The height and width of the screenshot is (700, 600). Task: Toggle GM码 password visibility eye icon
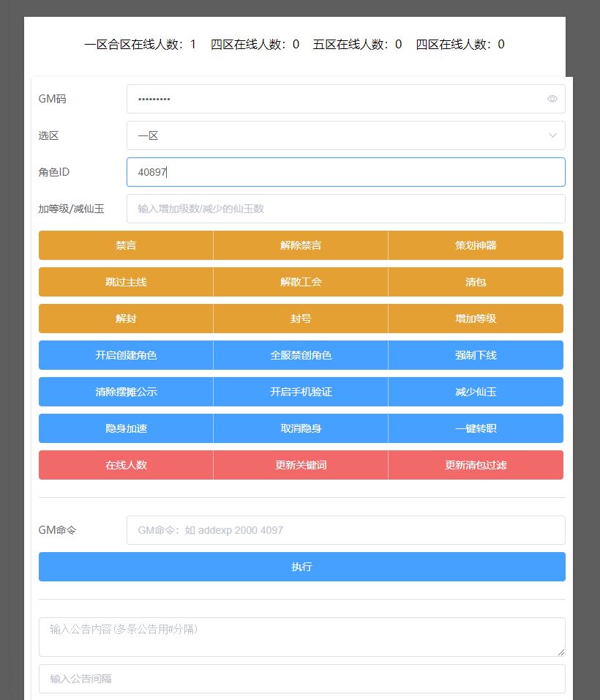pos(552,99)
